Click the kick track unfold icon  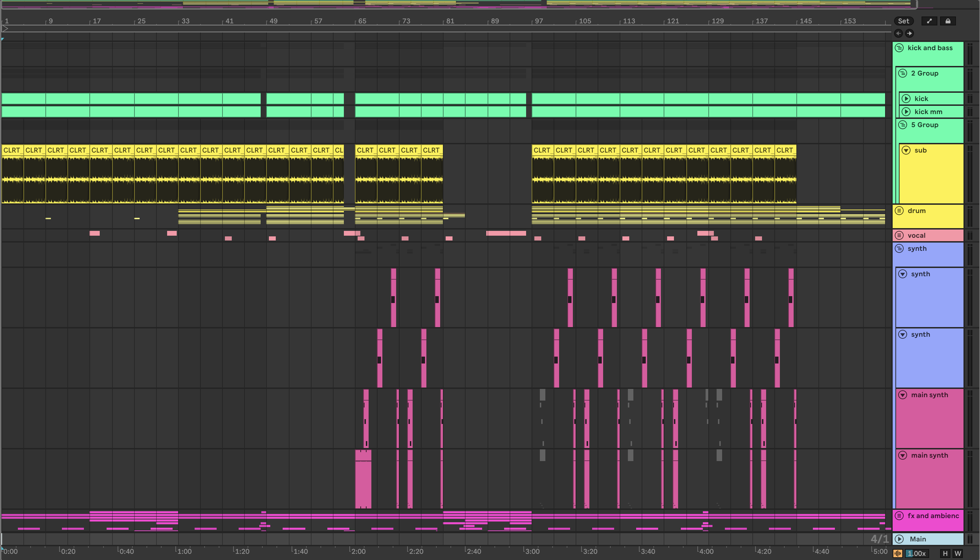[906, 99]
